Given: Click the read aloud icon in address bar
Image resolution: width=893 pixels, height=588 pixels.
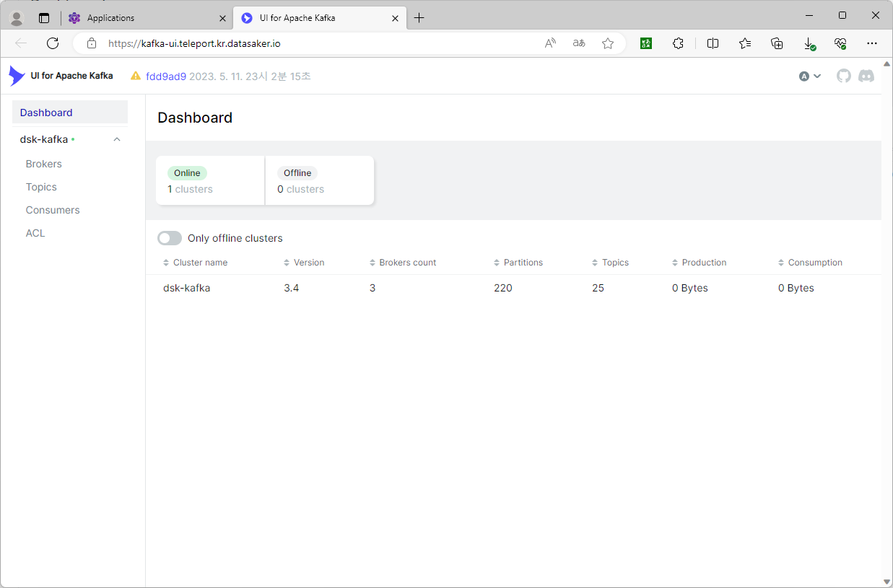Looking at the screenshot, I should (550, 43).
